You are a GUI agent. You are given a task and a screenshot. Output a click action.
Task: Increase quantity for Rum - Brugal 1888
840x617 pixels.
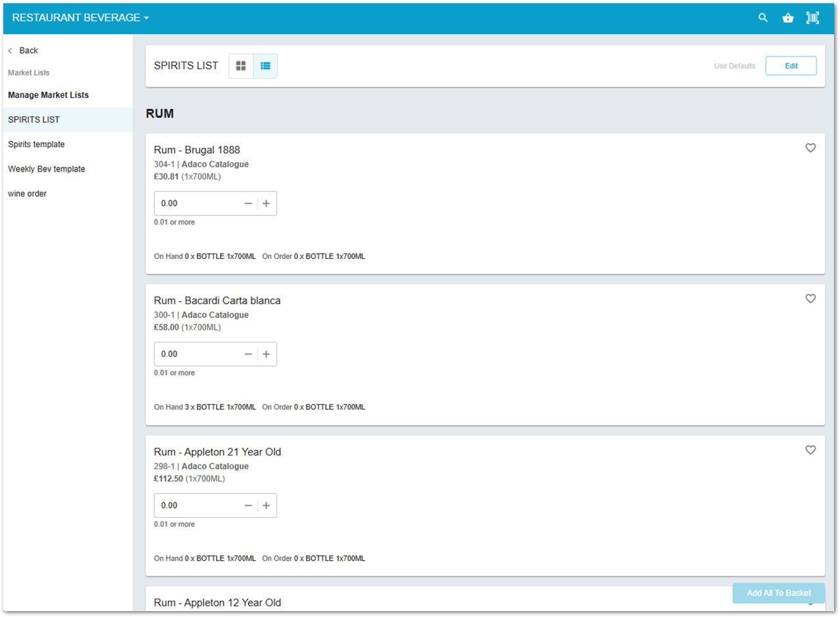click(x=266, y=203)
